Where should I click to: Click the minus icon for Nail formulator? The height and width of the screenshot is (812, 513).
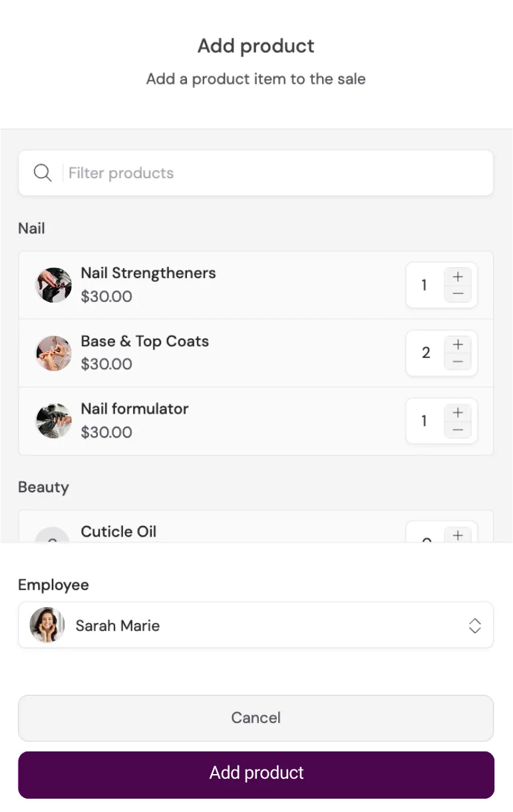click(458, 430)
